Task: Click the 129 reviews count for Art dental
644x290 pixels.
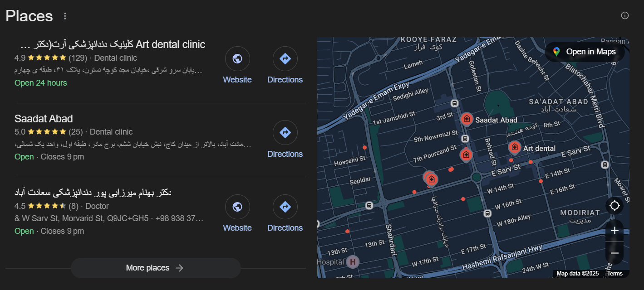Action: pyautogui.click(x=78, y=58)
